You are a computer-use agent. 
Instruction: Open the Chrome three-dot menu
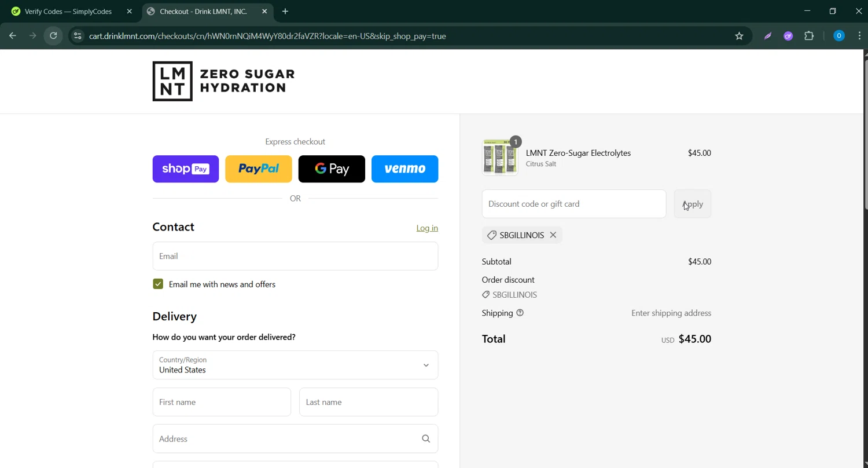[x=859, y=36]
